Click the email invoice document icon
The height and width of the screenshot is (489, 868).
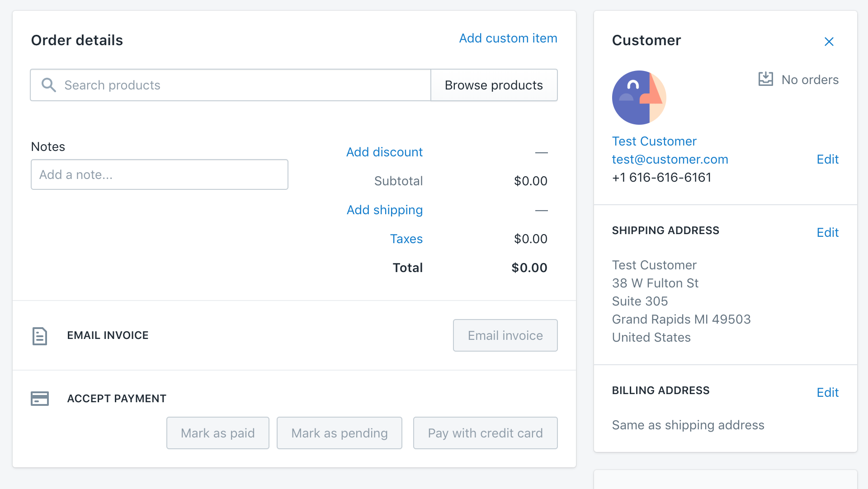(40, 335)
